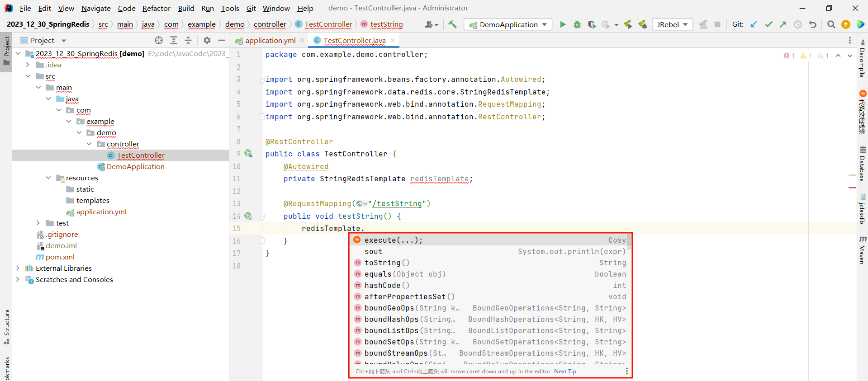This screenshot has height=381, width=868.
Task: Update project via Git blue arrow
Action: point(754,24)
